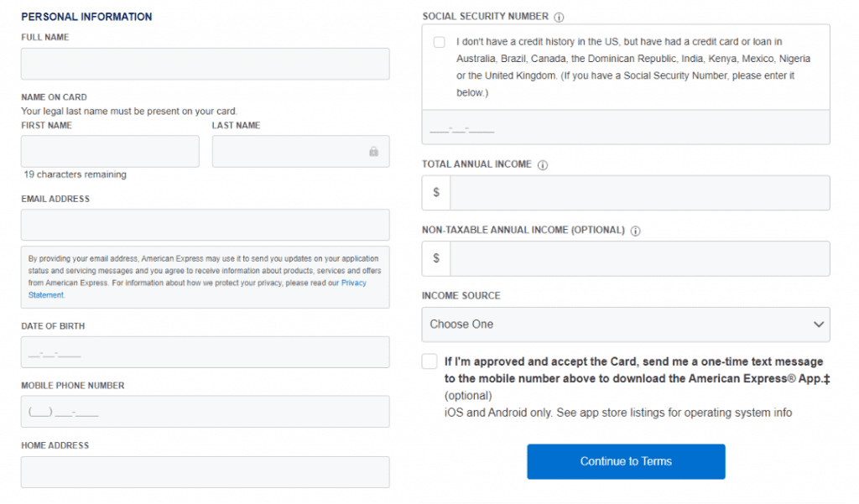This screenshot has width=859, height=504.
Task: Select the Last Name input field
Action: point(294,151)
